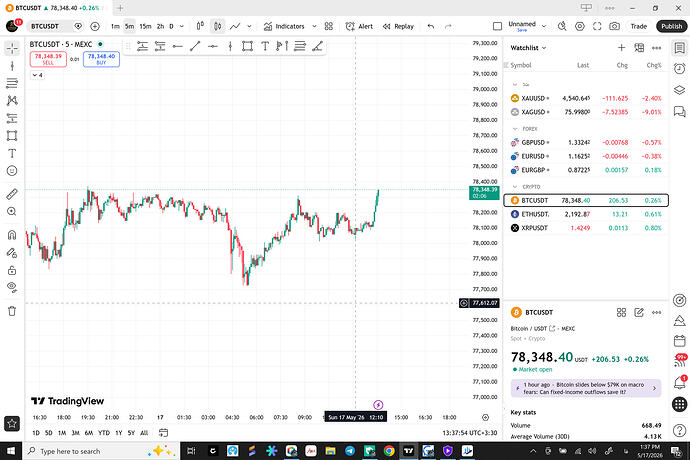Open the emoji icons tool
Viewport: 690px width, 460px height.
tap(12, 171)
